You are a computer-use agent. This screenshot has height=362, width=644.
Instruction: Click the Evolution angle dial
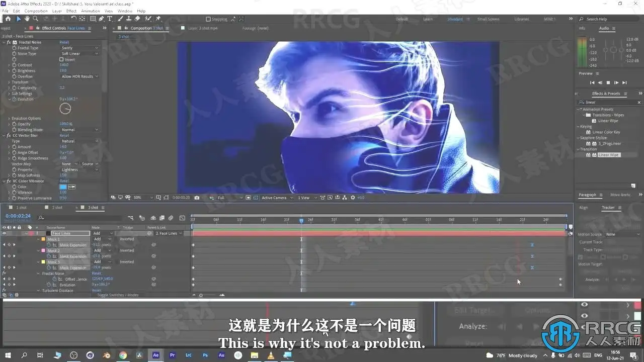click(65, 108)
